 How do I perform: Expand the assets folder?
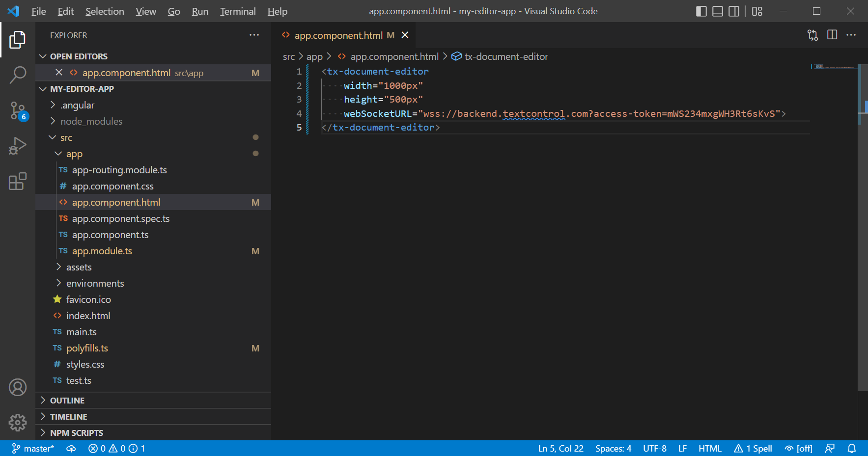[x=153, y=267]
